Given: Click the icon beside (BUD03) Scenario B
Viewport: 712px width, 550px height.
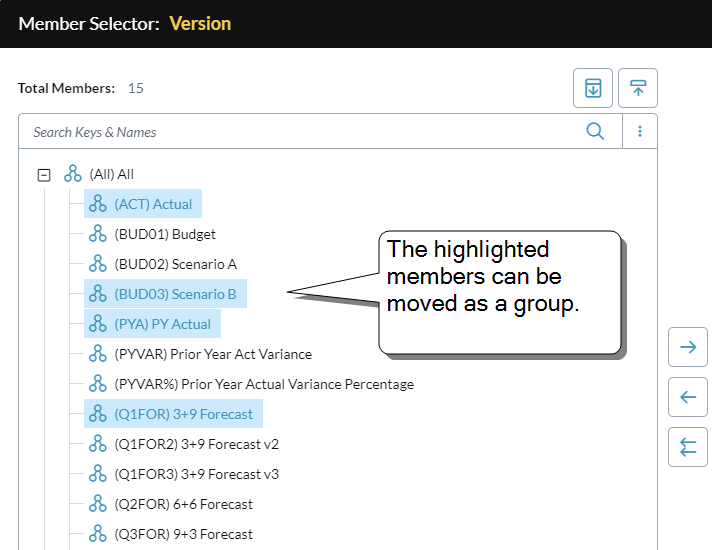Looking at the screenshot, I should pyautogui.click(x=98, y=293).
